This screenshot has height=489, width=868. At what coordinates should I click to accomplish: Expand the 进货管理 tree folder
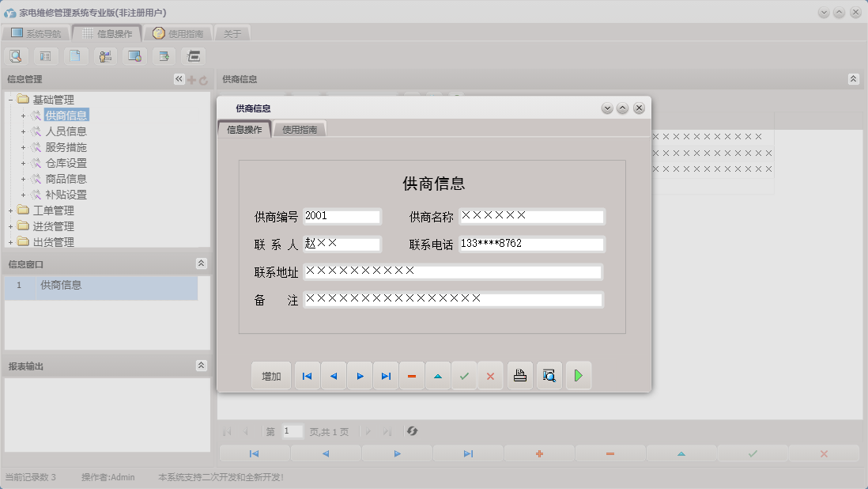coord(12,226)
